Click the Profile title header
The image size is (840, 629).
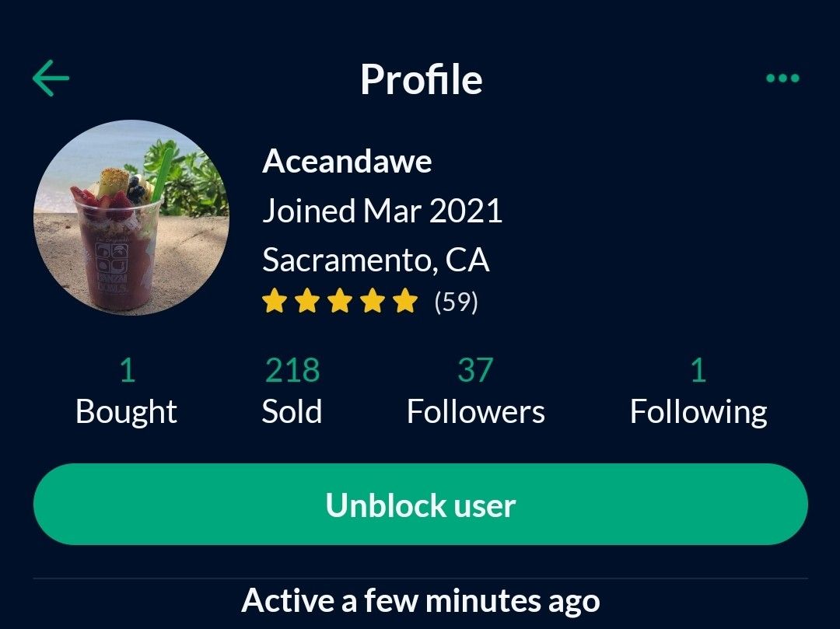click(x=420, y=77)
